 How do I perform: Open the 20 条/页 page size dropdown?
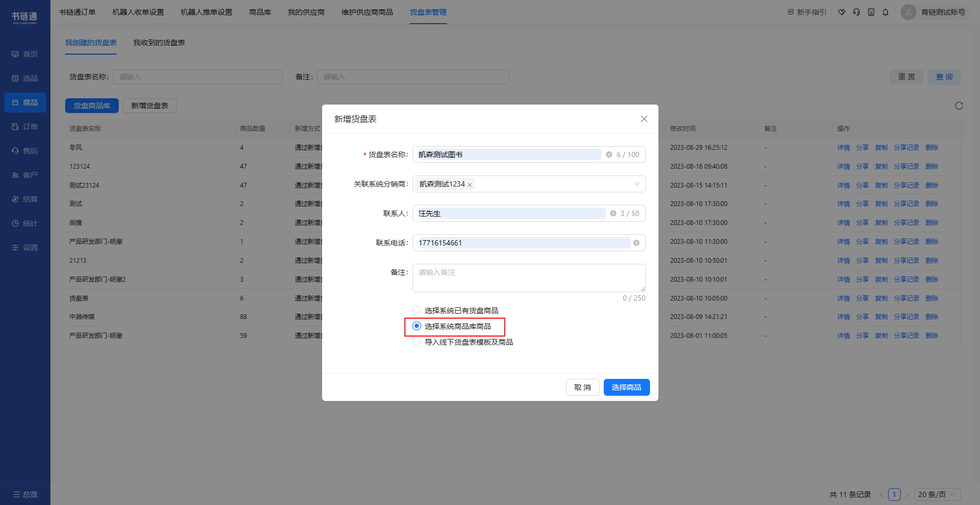pyautogui.click(x=937, y=494)
